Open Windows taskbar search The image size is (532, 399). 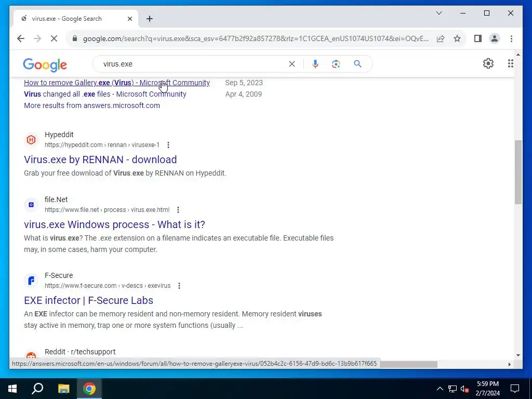tap(37, 389)
